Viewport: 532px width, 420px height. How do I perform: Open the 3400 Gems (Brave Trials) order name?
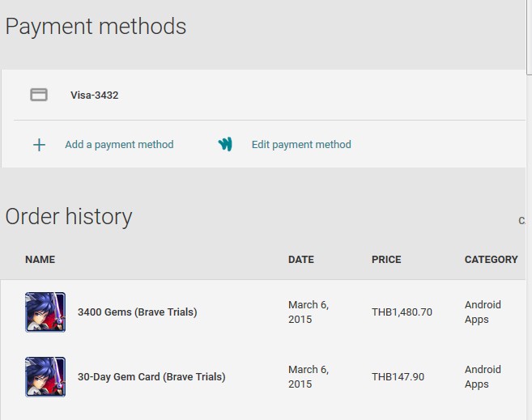(x=137, y=312)
